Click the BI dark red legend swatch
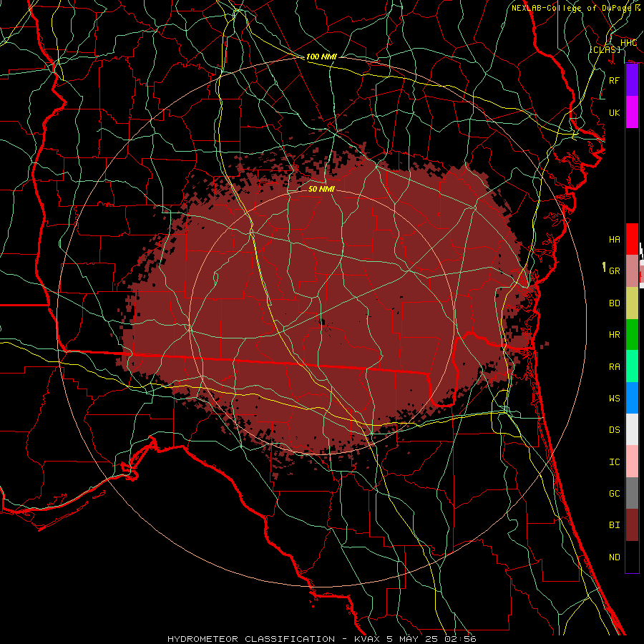 click(632, 525)
